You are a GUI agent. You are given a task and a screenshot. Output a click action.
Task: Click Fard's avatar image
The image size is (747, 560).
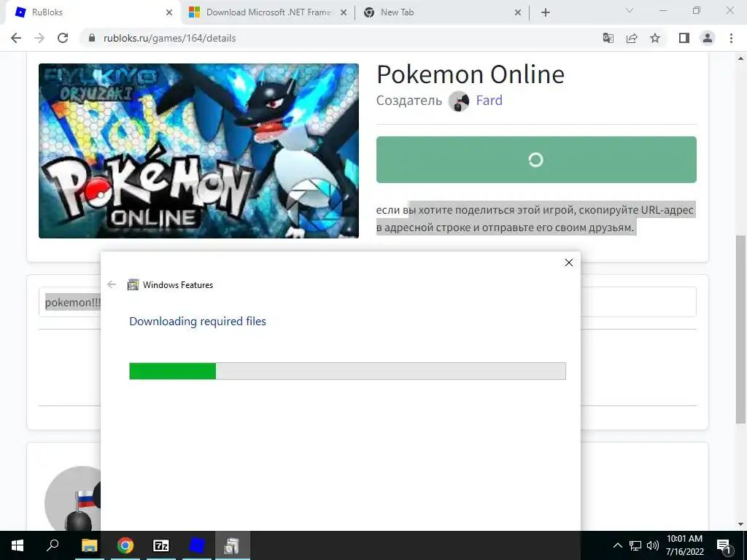(459, 101)
